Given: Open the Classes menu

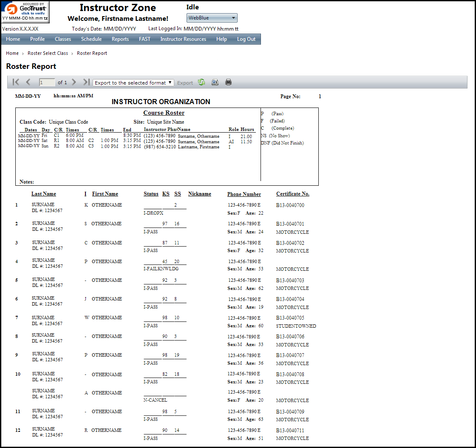Looking at the screenshot, I should pos(63,39).
